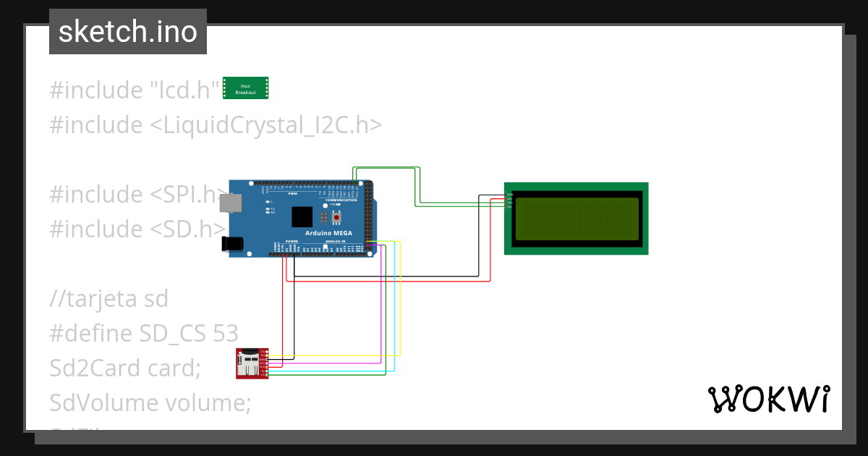868x456 pixels.
Task: Click the #include <LiquidCrystal_I2C.h> code line
Action: click(x=215, y=124)
